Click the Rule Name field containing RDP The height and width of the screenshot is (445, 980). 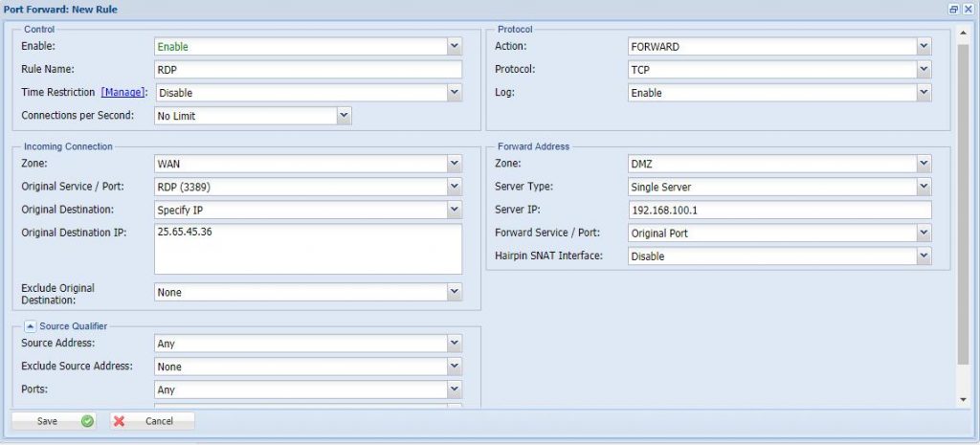click(x=307, y=70)
